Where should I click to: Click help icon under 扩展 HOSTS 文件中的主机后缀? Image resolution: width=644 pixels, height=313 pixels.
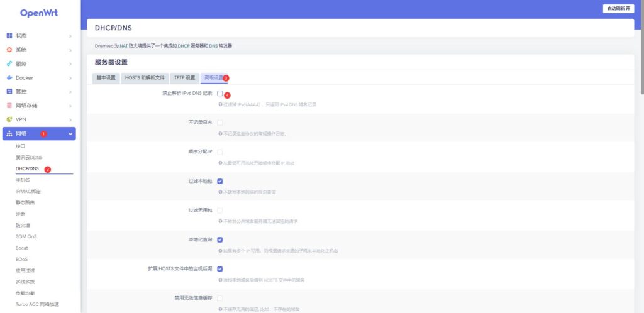point(220,280)
